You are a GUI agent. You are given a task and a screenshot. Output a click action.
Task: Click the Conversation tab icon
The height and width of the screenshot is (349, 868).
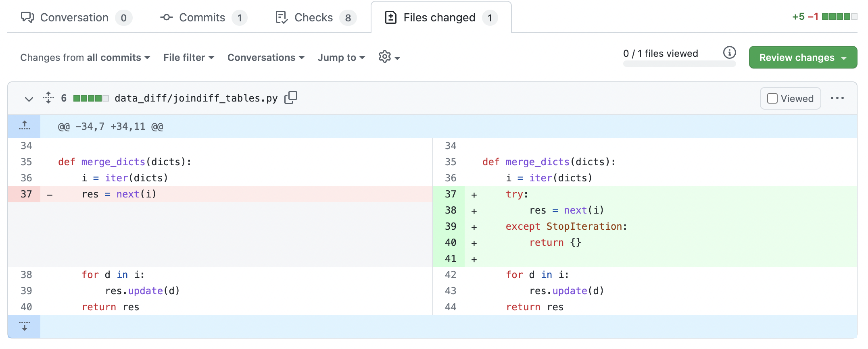[x=27, y=17]
